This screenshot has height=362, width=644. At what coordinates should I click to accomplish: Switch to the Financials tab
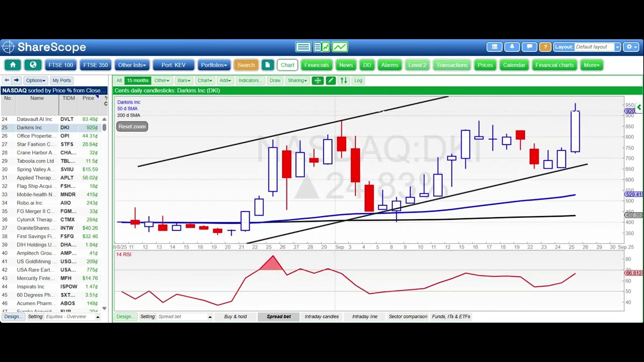316,65
